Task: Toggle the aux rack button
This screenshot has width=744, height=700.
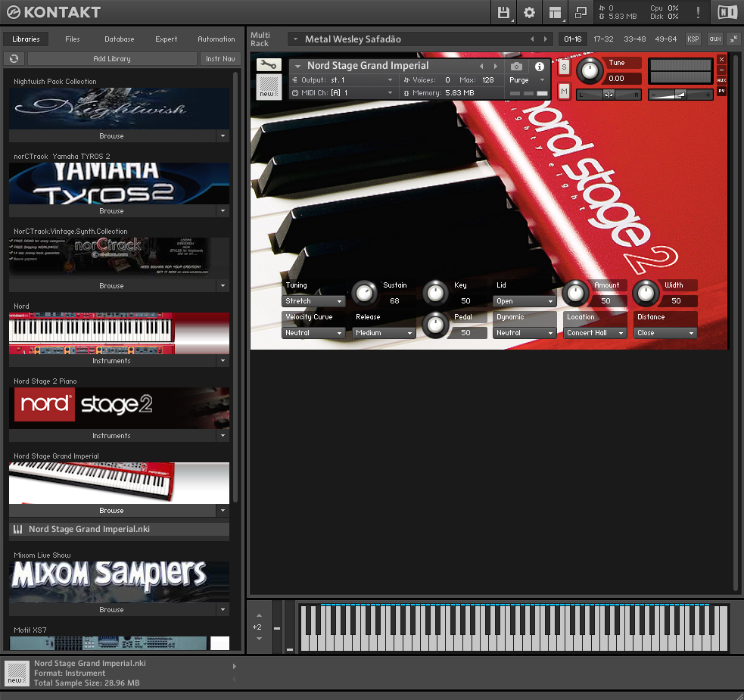Action: 715,39
